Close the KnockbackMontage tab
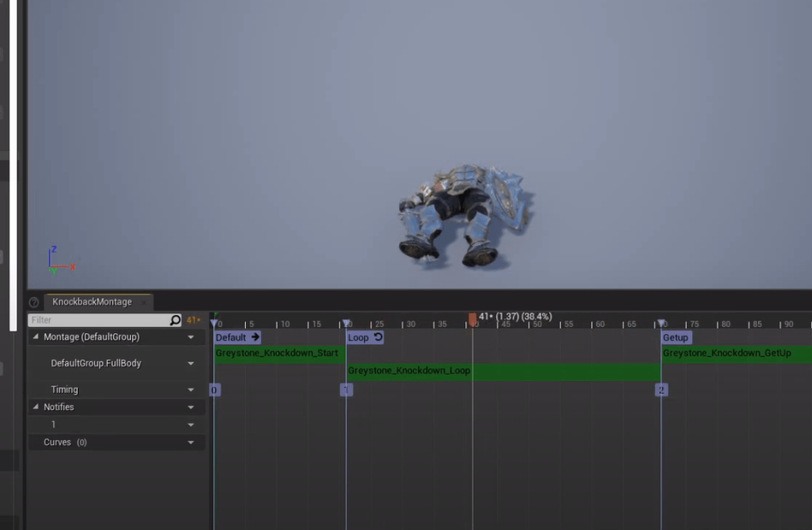 (144, 302)
